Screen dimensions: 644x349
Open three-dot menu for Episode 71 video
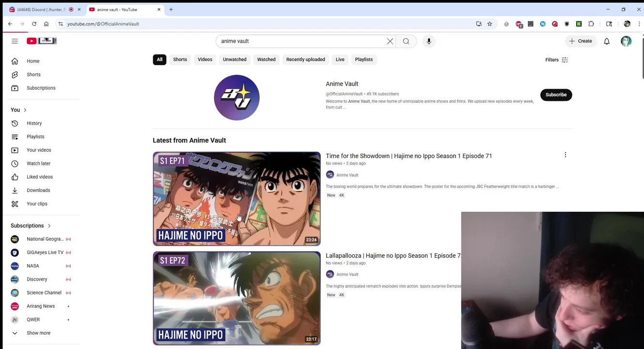565,155
